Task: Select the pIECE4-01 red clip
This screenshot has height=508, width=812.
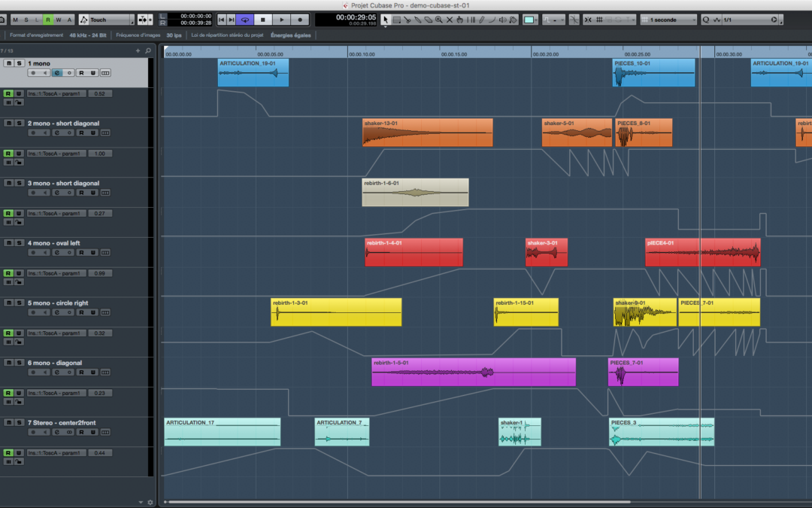Action: tap(703, 252)
